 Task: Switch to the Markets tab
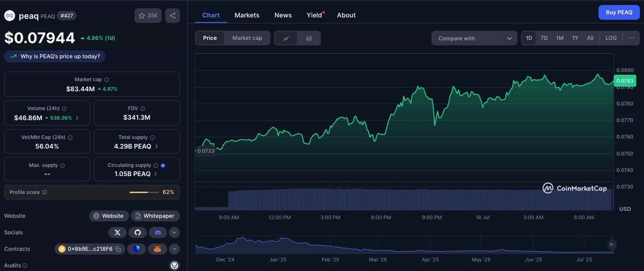coord(247,15)
